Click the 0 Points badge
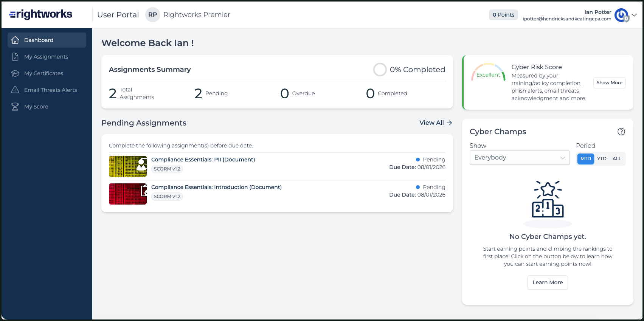The height and width of the screenshot is (321, 644). pos(503,15)
